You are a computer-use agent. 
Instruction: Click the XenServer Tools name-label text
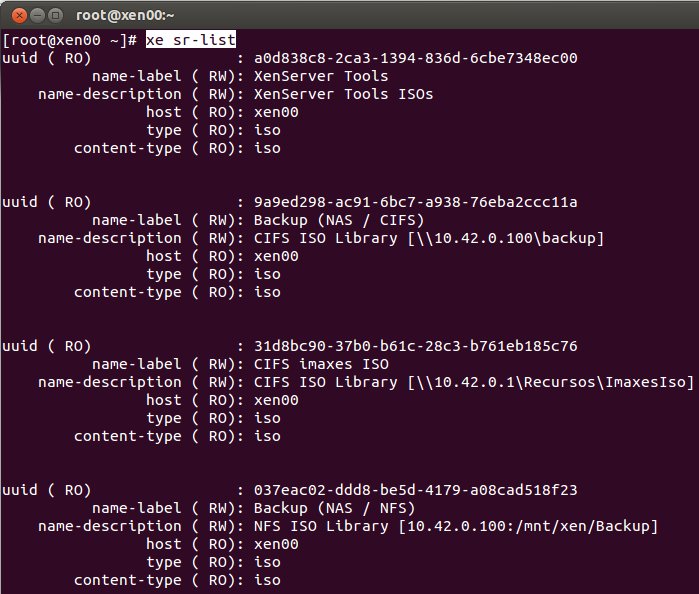pos(321,76)
